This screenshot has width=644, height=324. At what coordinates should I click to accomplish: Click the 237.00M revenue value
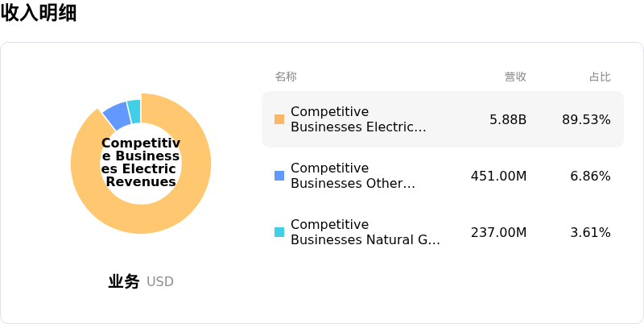pos(498,232)
